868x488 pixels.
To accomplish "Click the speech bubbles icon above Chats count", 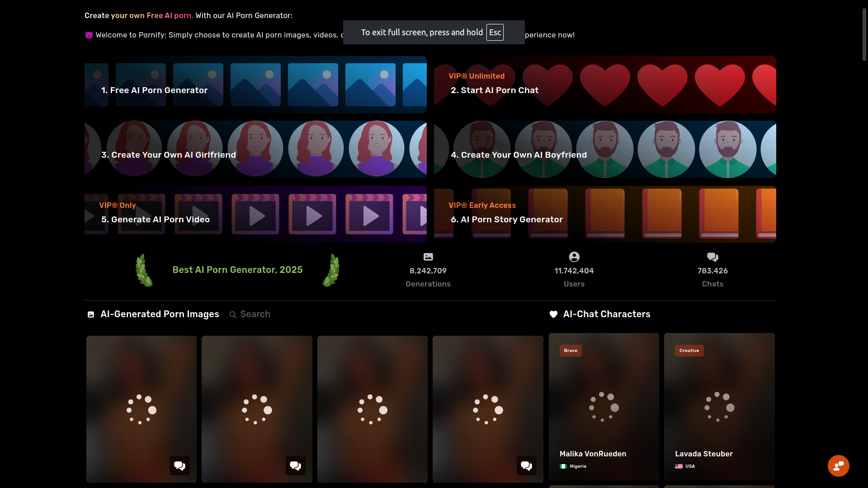I will pyautogui.click(x=712, y=257).
